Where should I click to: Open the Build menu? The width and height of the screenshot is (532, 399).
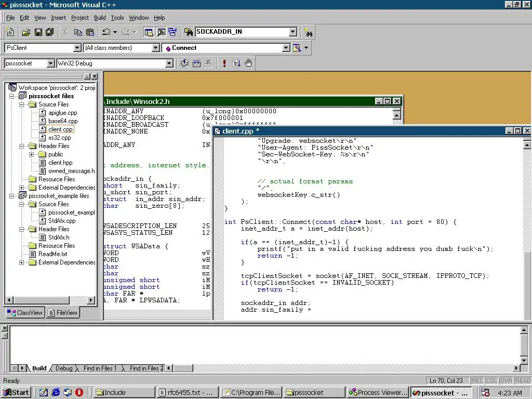click(x=100, y=18)
